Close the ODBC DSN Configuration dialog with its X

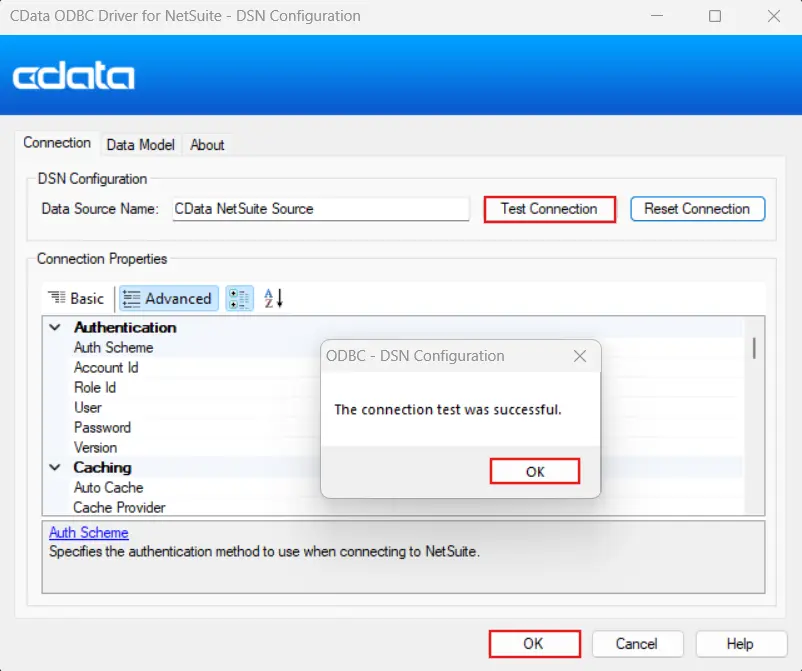pos(580,355)
